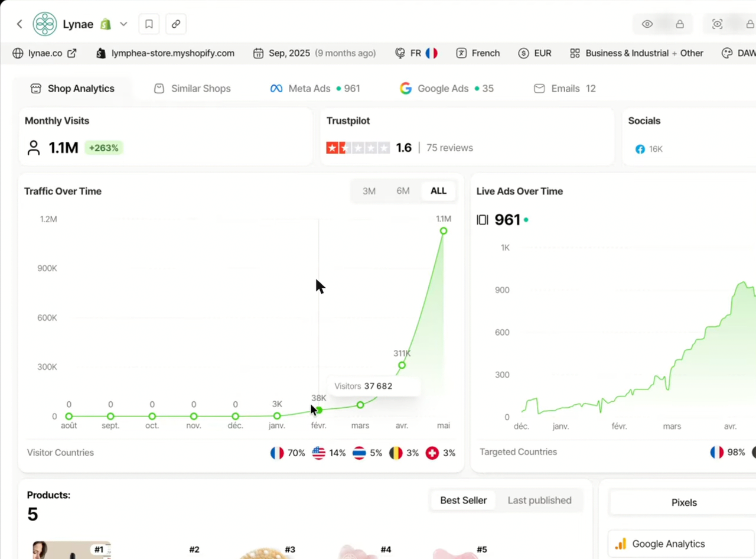Viewport: 756px width, 559px height.
Task: Click the calendar icon next to Sep, 2025
Action: (x=258, y=53)
